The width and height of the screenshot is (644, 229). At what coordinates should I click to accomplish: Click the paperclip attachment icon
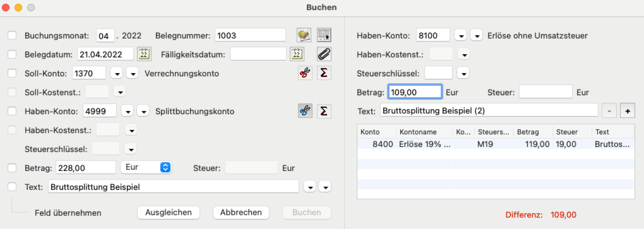click(x=324, y=54)
